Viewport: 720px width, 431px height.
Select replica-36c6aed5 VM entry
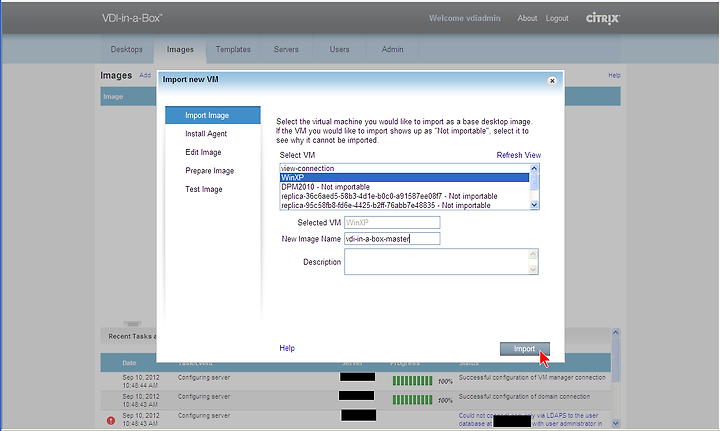[405, 196]
